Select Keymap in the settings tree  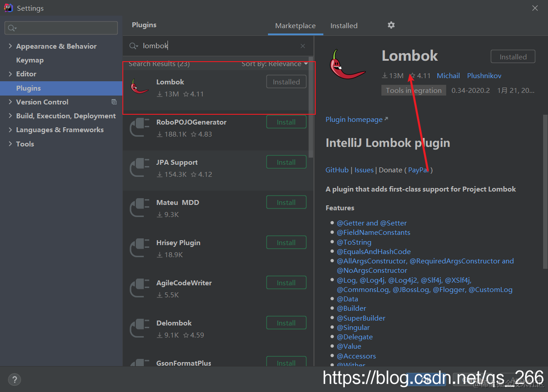(x=30, y=60)
